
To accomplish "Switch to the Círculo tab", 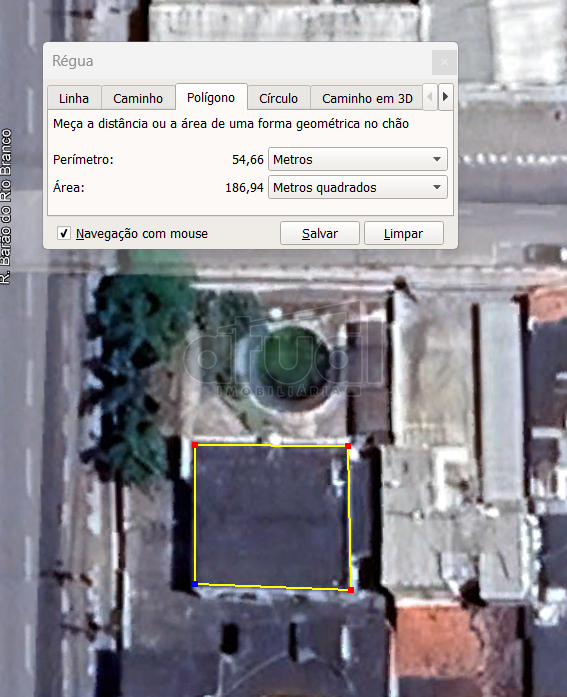I will [279, 98].
